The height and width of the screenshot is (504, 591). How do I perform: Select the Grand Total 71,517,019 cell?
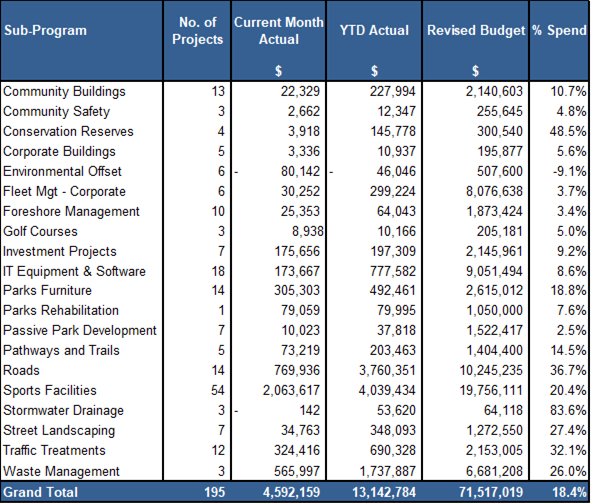[x=491, y=493]
